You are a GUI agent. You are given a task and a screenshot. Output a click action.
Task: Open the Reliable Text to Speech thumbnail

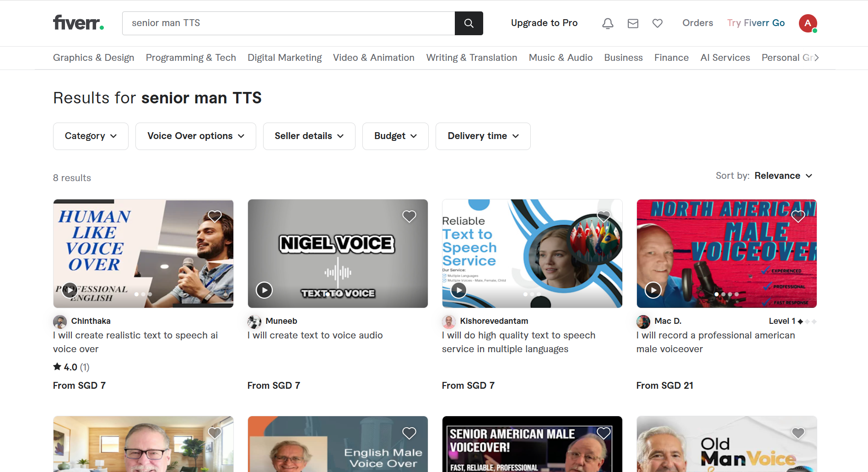pyautogui.click(x=532, y=253)
